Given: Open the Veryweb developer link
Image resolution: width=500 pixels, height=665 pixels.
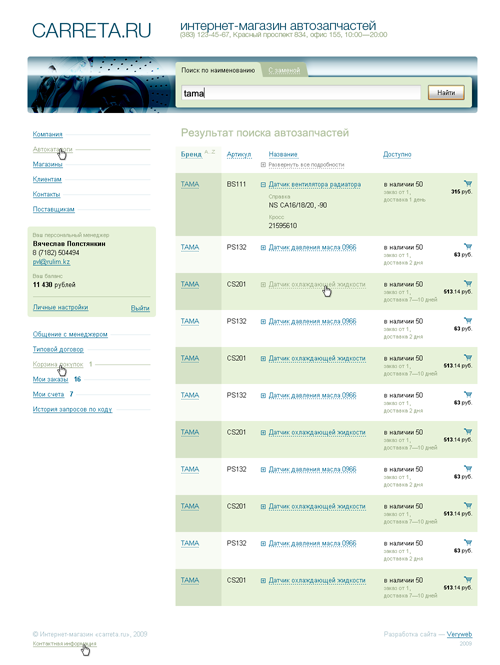Looking at the screenshot, I should point(459,634).
